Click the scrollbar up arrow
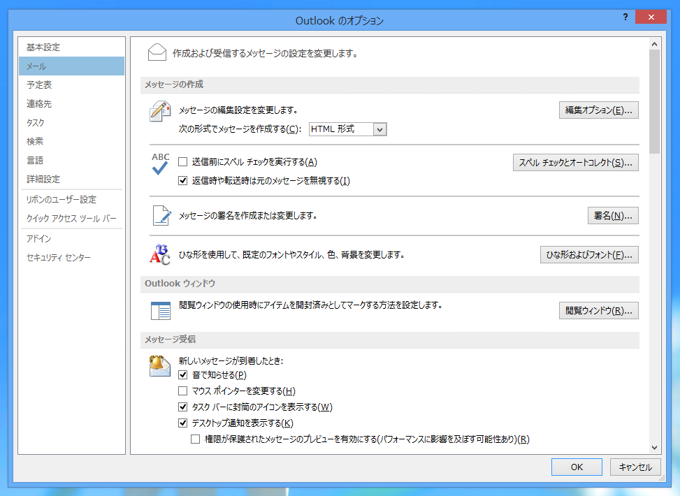 click(654, 44)
